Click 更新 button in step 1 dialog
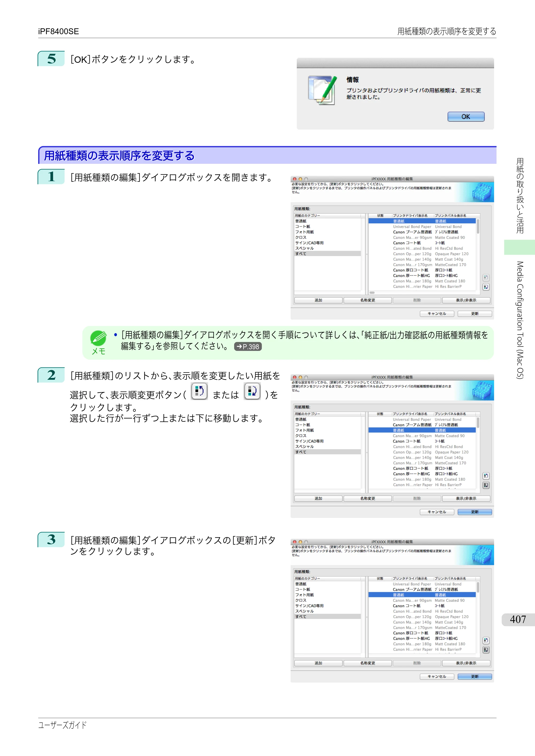The width and height of the screenshot is (535, 756). coord(475,313)
